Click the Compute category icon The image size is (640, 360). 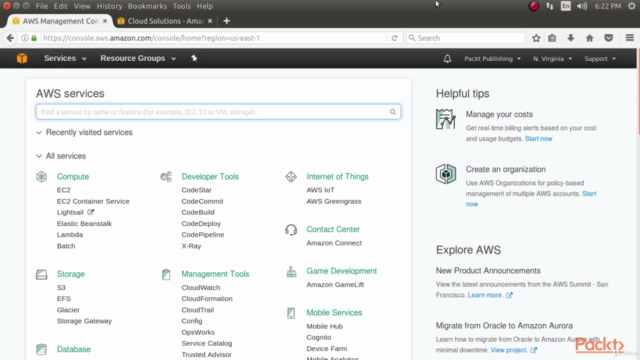coord(41,177)
